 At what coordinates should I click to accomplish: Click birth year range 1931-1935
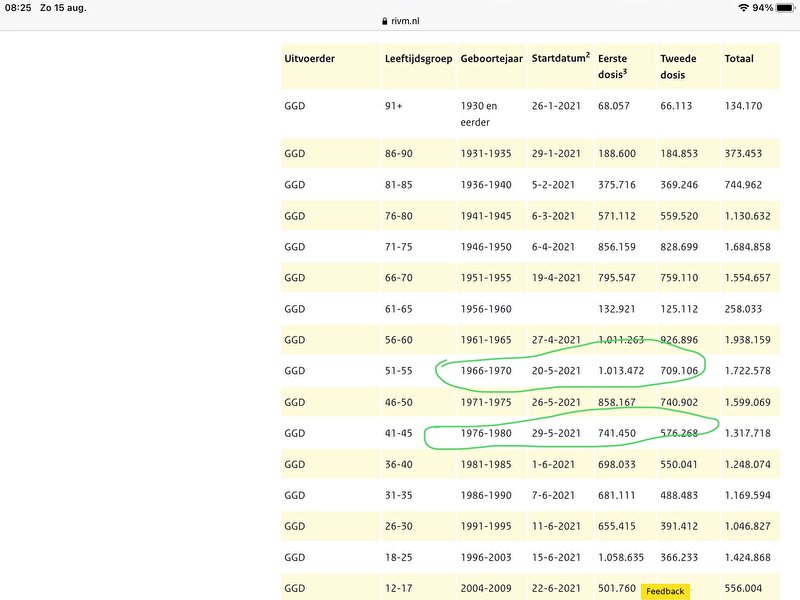(486, 154)
